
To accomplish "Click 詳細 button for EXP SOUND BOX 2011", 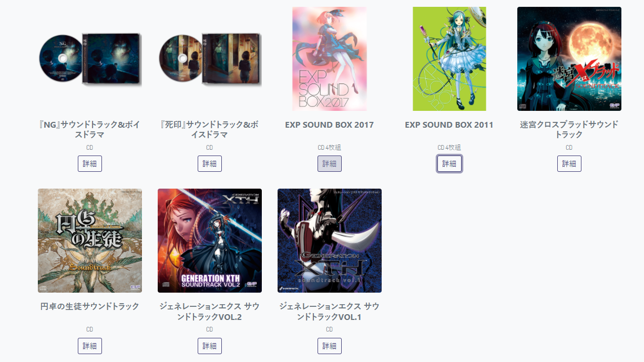I will click(449, 163).
